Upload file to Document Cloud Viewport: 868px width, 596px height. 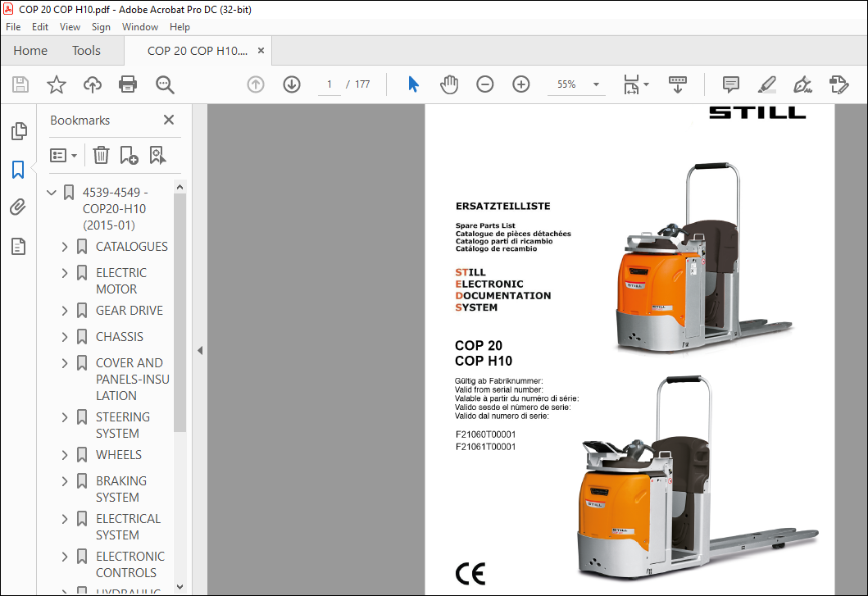[x=93, y=84]
